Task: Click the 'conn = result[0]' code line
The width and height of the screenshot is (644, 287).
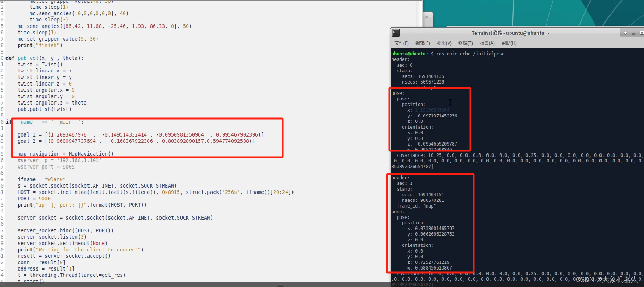Action: [42, 262]
